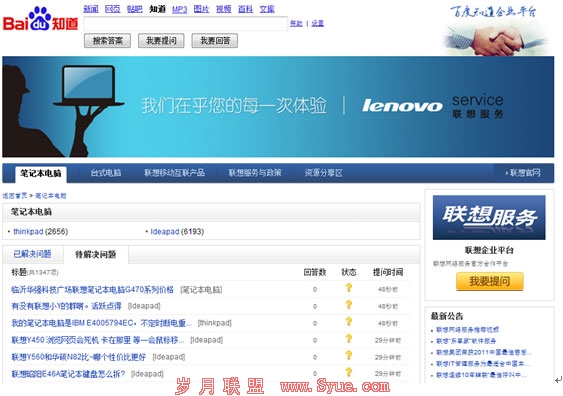Image resolution: width=563 pixels, height=396 pixels.
Task: Select the 笔记本电脑 navigation tab
Action: click(41, 173)
